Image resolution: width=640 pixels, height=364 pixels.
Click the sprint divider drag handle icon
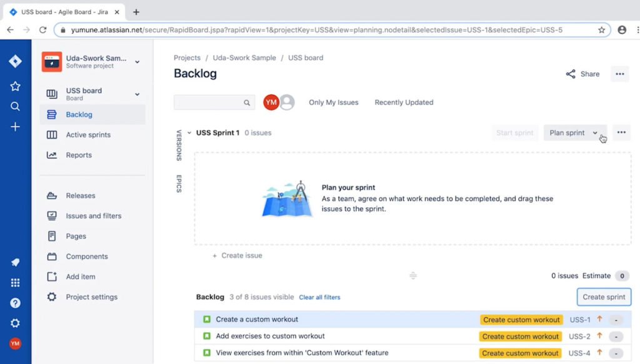click(x=413, y=276)
